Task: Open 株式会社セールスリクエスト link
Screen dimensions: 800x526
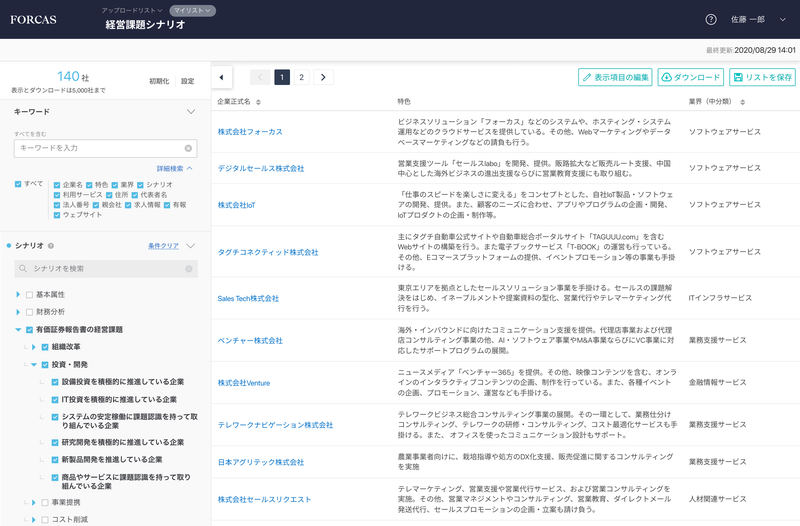Action: point(264,499)
